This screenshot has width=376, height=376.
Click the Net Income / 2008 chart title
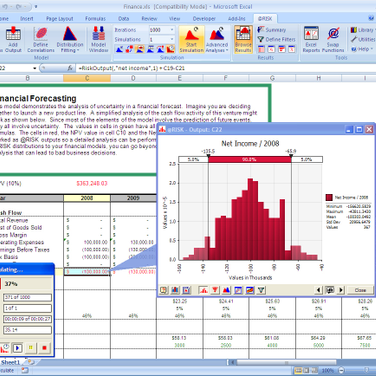[250, 143]
